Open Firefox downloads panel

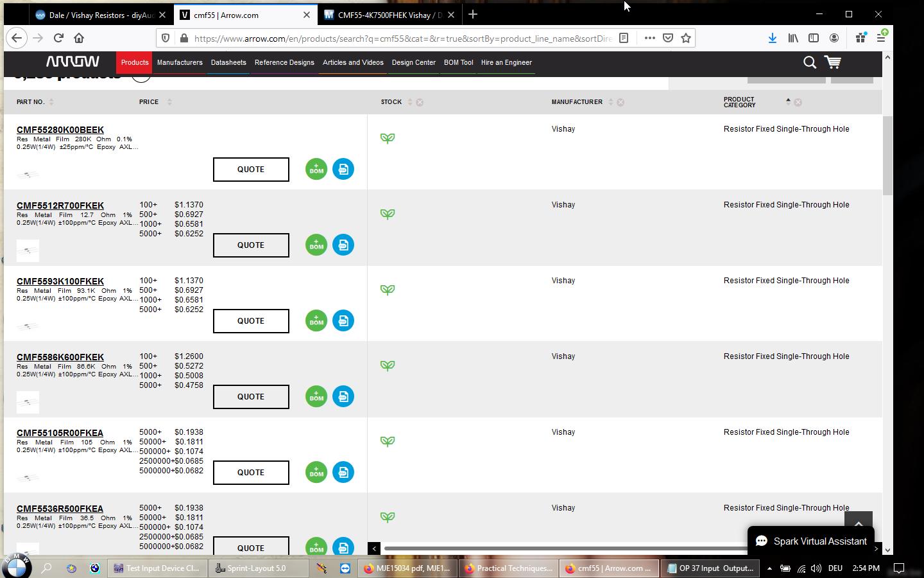(x=773, y=38)
